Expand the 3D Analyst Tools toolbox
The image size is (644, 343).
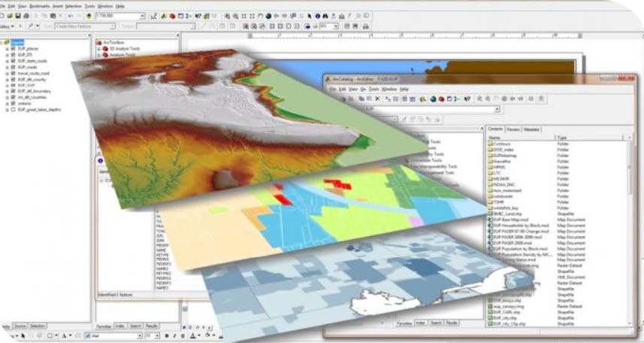pyautogui.click(x=101, y=48)
